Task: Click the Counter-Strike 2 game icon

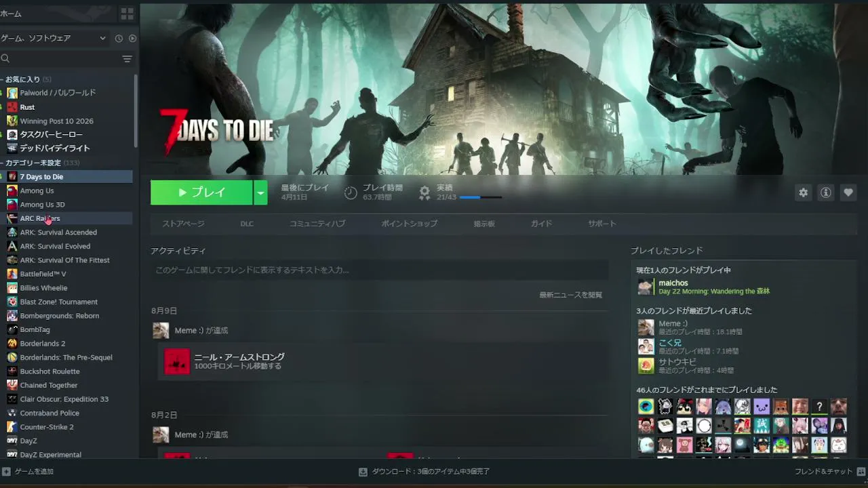Action: click(x=12, y=427)
